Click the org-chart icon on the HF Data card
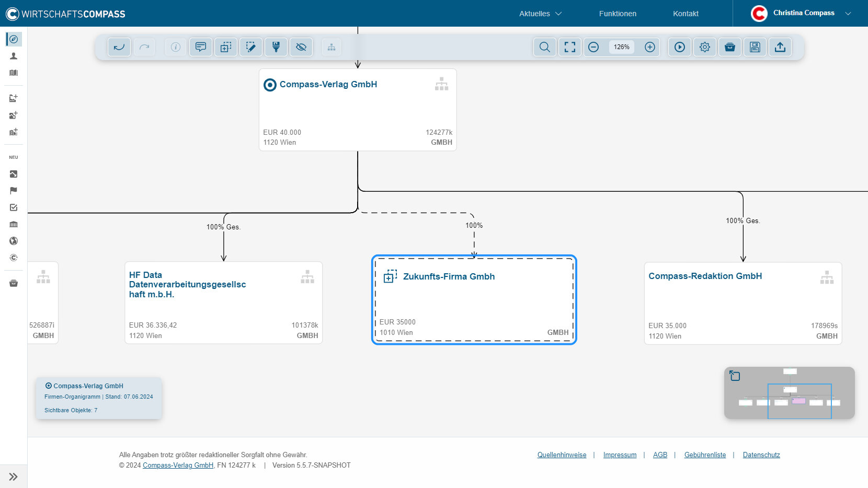Viewport: 868px width, 488px height. [307, 277]
